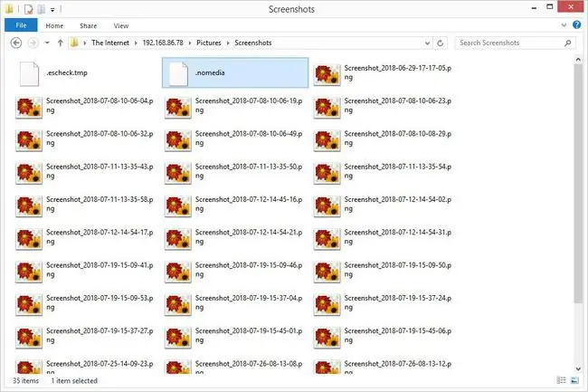Open the Share ribbon tab
Image resolution: width=588 pixels, height=392 pixels.
coord(88,26)
